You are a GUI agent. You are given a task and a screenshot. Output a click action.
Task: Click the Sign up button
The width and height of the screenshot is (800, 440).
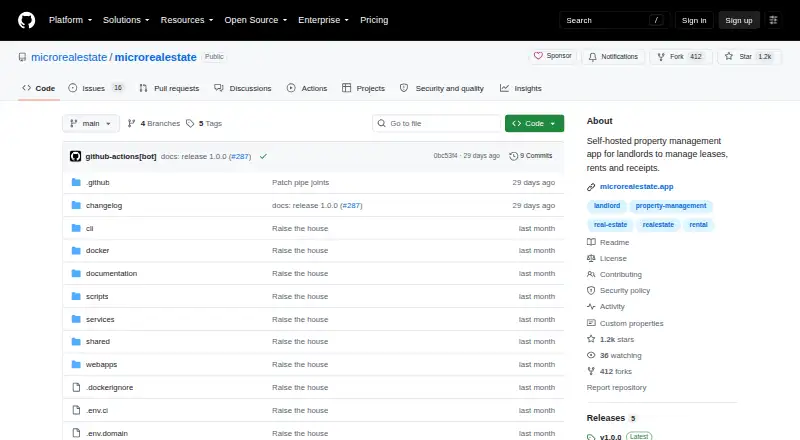click(739, 20)
